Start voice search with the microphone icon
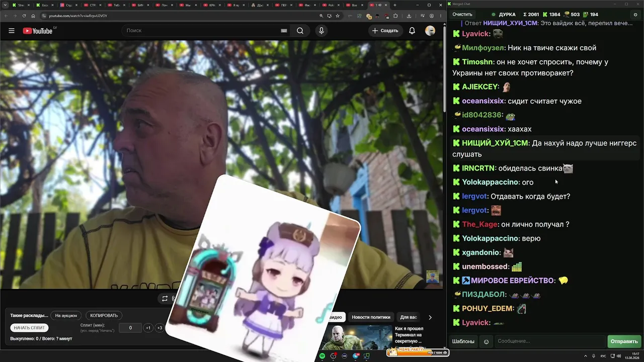The height and width of the screenshot is (362, 644). click(321, 31)
